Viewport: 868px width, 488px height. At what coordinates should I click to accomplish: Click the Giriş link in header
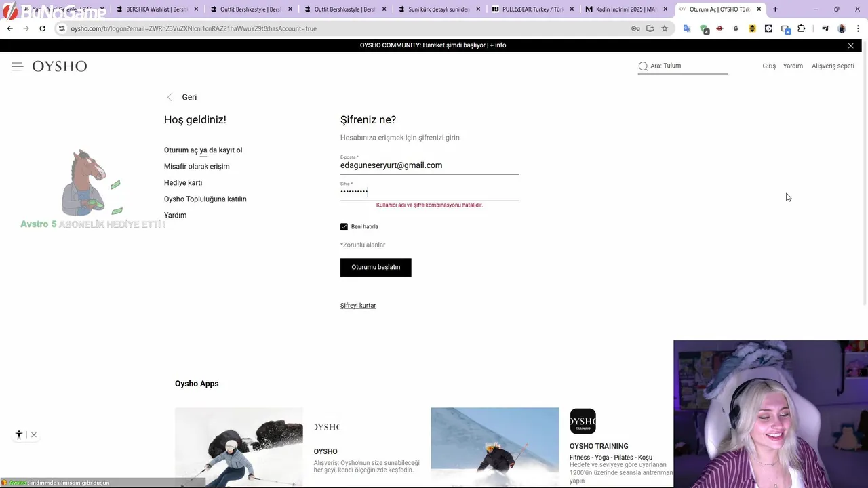[769, 66]
